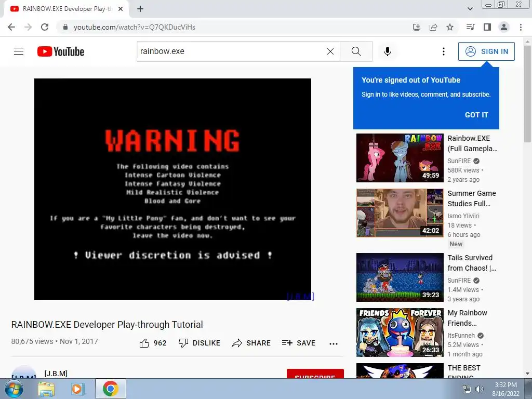Open more actions ellipsis under video

[x=334, y=344]
